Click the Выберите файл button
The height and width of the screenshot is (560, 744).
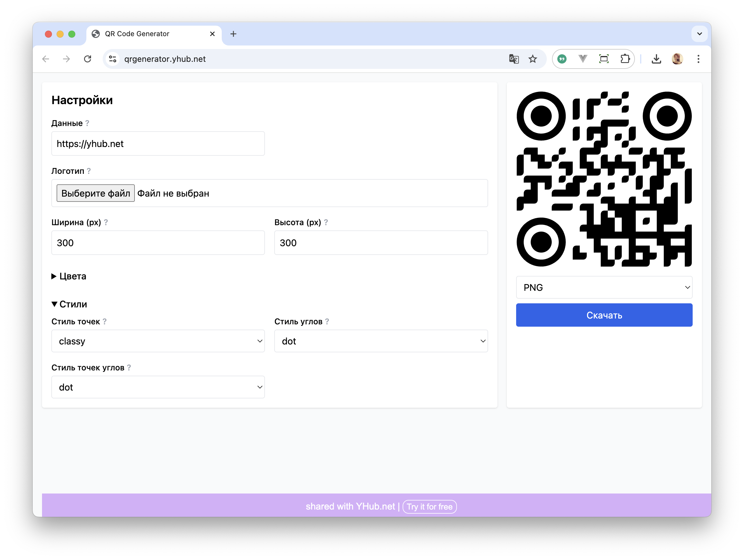coord(95,193)
